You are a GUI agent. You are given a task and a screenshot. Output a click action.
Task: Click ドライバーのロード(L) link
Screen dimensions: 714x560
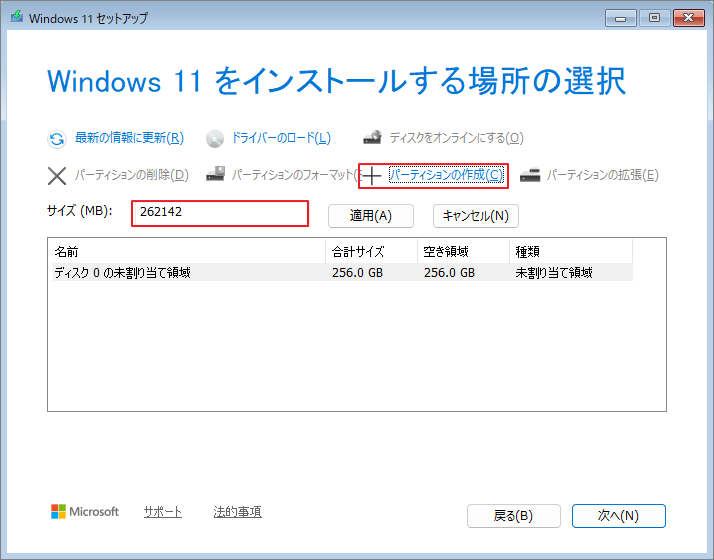point(281,138)
